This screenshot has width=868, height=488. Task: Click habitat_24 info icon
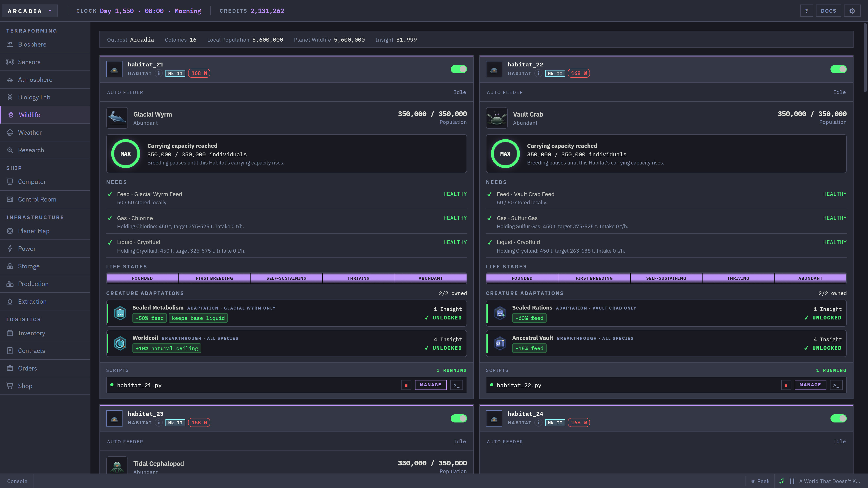point(538,422)
